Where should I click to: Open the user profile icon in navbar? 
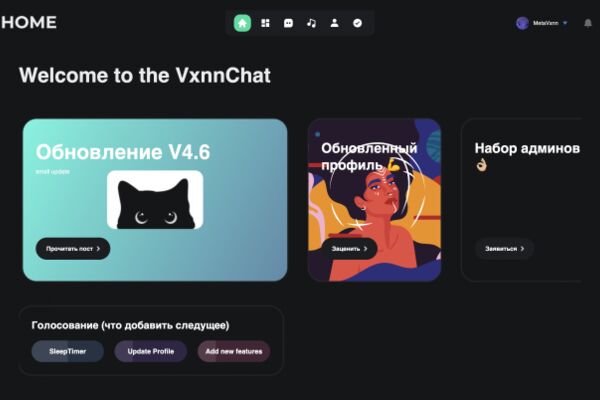[334, 23]
